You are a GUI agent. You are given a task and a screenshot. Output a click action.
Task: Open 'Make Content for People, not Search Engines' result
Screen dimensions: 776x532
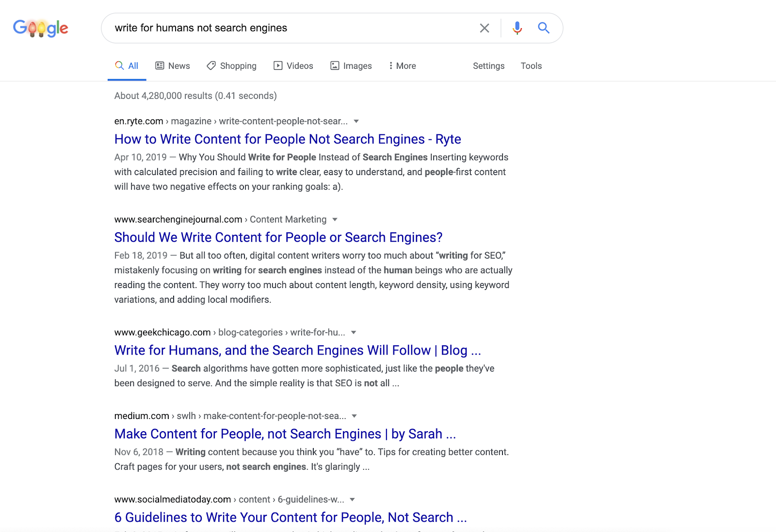(x=285, y=434)
